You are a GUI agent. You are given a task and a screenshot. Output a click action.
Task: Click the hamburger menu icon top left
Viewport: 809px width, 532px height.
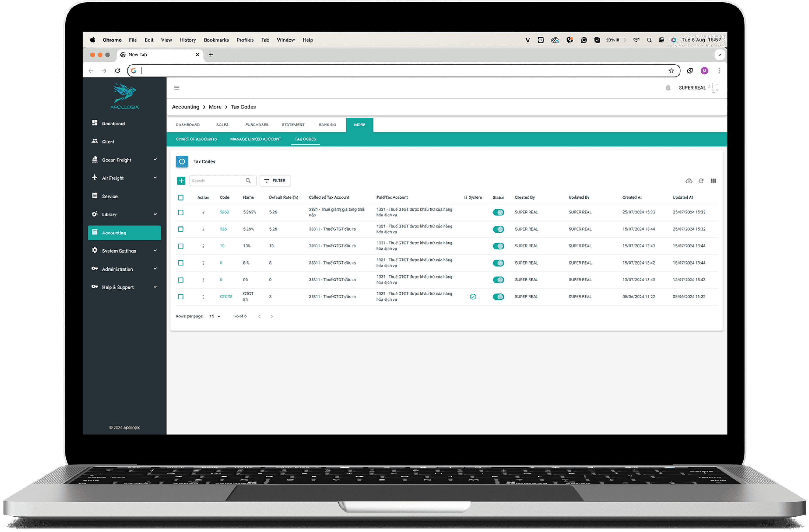pyautogui.click(x=176, y=88)
